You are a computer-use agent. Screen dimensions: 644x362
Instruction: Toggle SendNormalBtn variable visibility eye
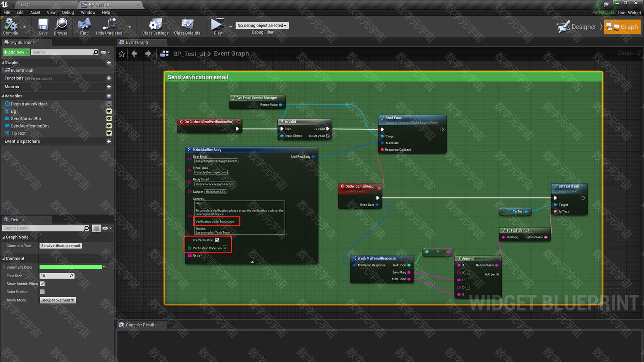tap(109, 119)
